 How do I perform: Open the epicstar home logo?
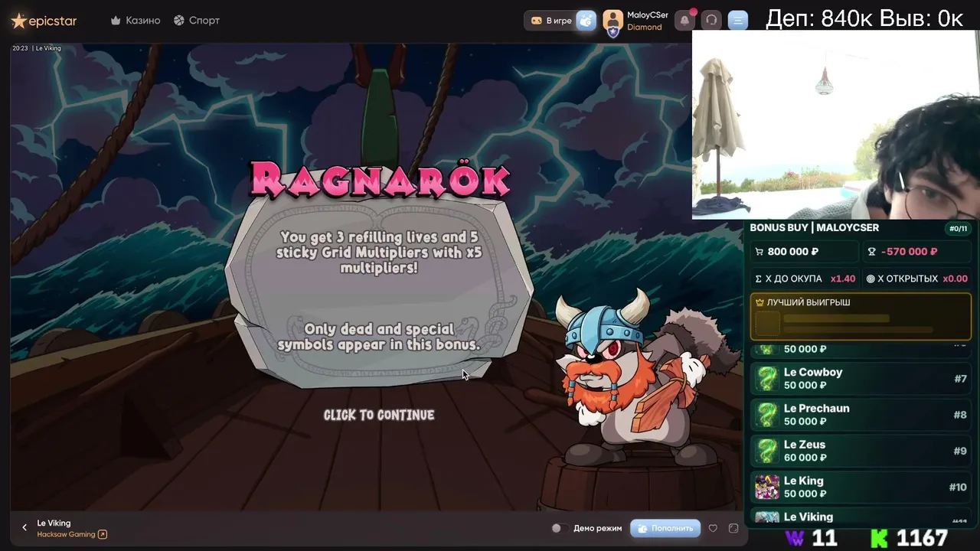click(x=44, y=21)
